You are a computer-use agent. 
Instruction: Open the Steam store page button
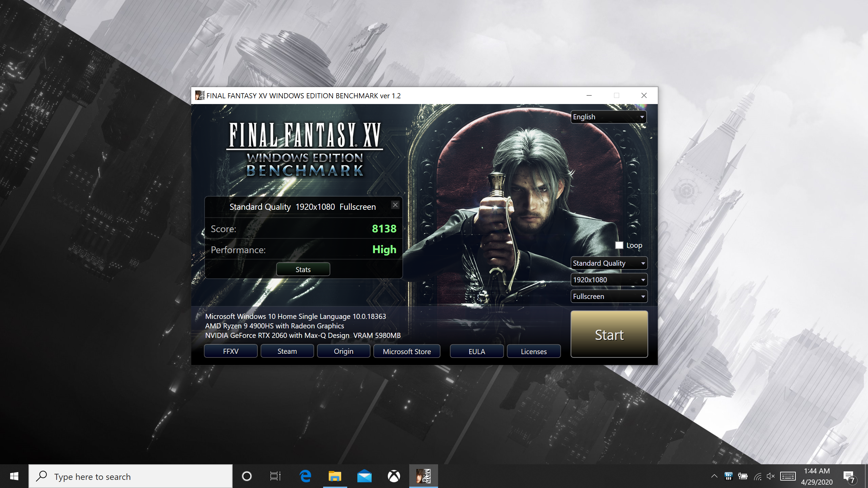tap(287, 351)
